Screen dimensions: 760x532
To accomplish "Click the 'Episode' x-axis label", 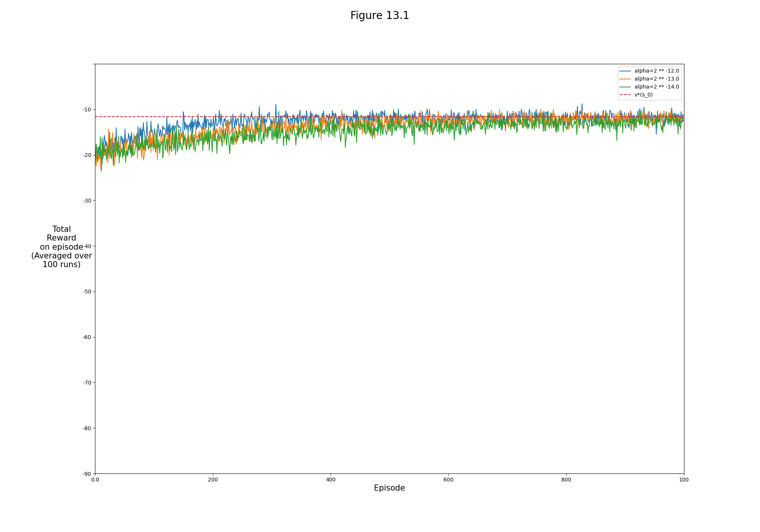I will click(389, 488).
